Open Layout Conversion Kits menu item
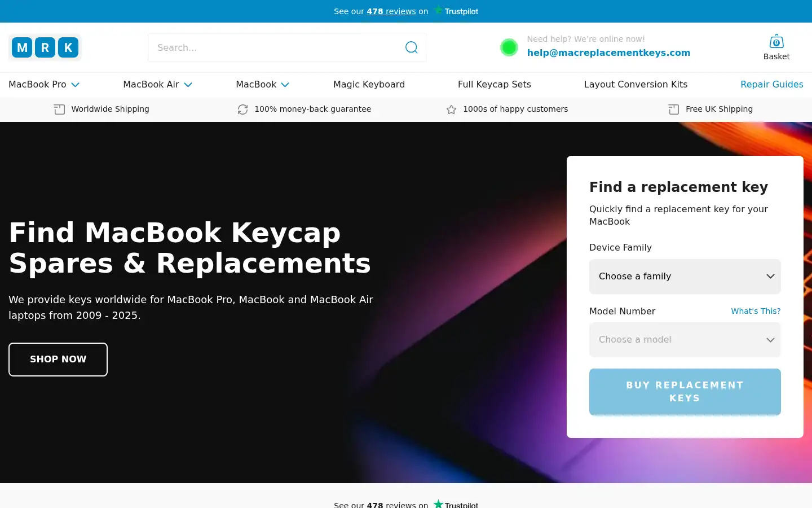812x508 pixels. pos(636,84)
